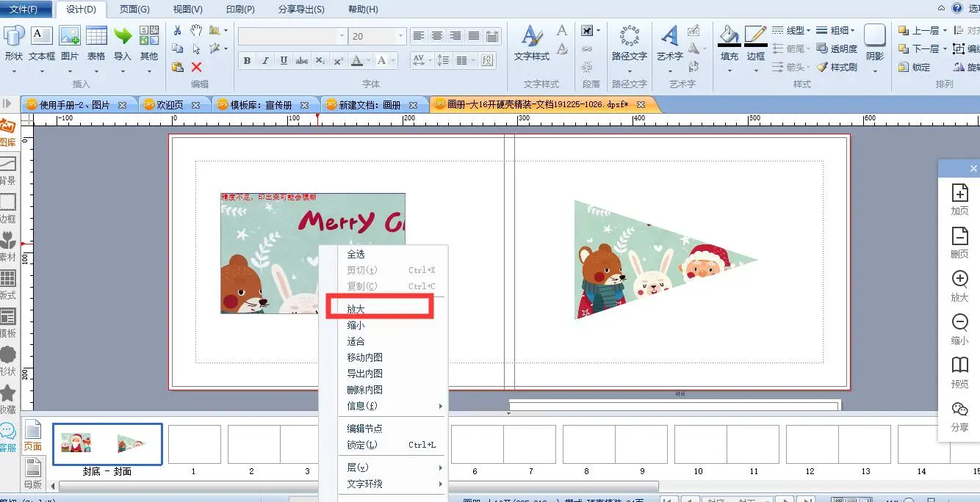Open the font color A dropdown arrow
The width and height of the screenshot is (980, 502).
[x=369, y=61]
